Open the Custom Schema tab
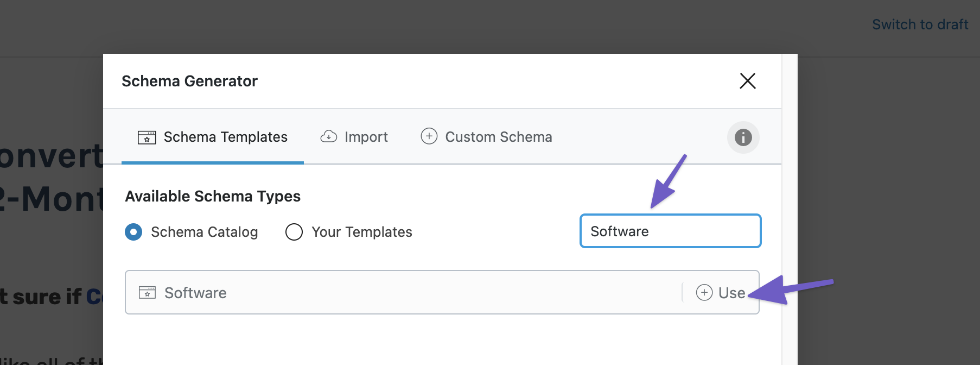The width and height of the screenshot is (980, 365). (487, 137)
